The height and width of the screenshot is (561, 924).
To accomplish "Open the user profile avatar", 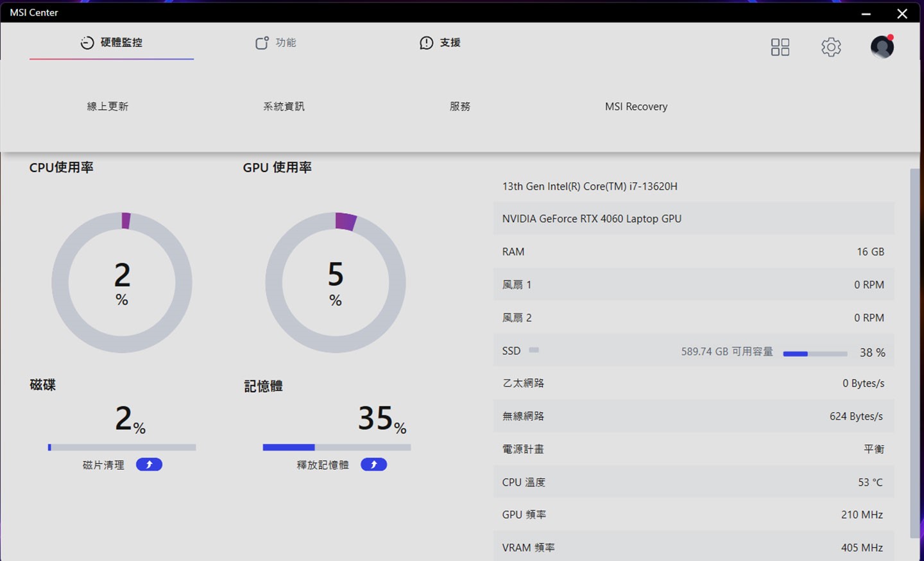I will [882, 47].
